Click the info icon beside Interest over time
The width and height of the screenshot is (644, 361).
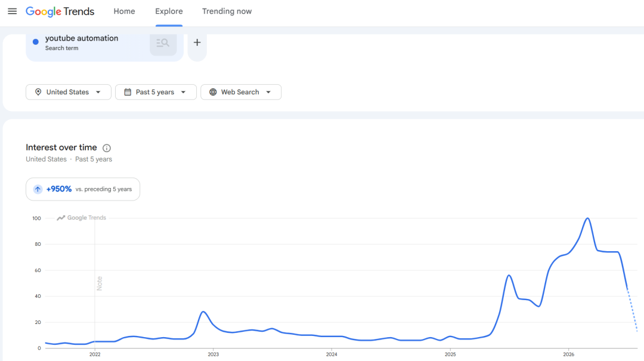coord(107,148)
